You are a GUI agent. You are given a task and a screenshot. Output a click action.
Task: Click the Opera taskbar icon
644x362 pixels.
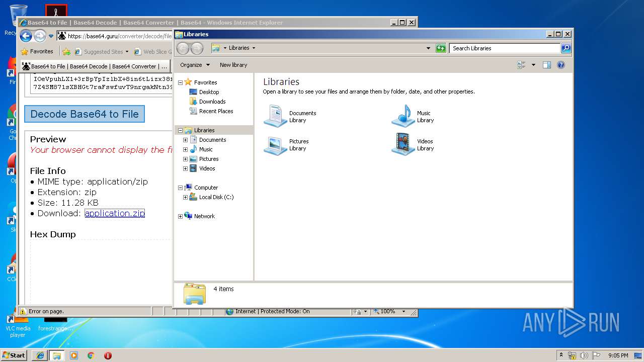point(108,355)
